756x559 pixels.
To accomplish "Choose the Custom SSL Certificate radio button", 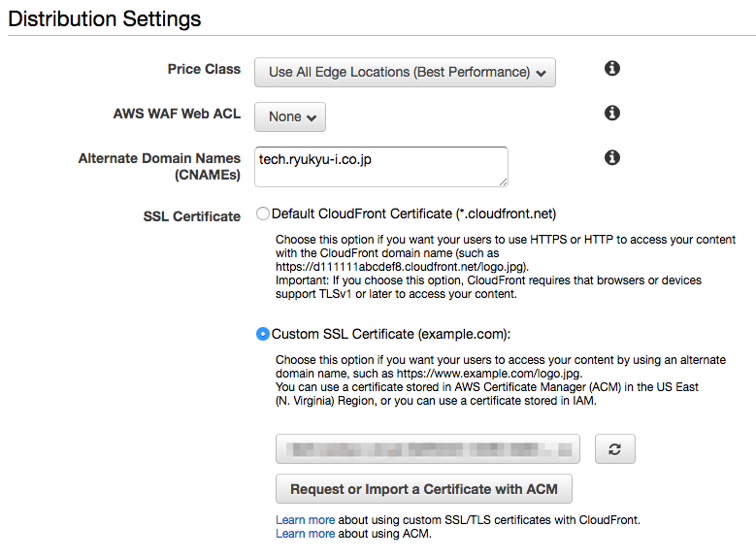I will [263, 334].
